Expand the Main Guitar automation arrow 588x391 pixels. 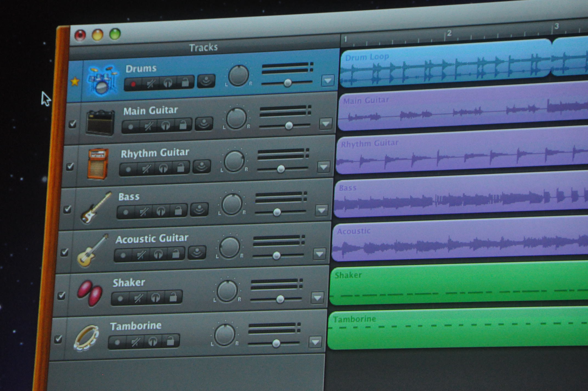pyautogui.click(x=326, y=124)
